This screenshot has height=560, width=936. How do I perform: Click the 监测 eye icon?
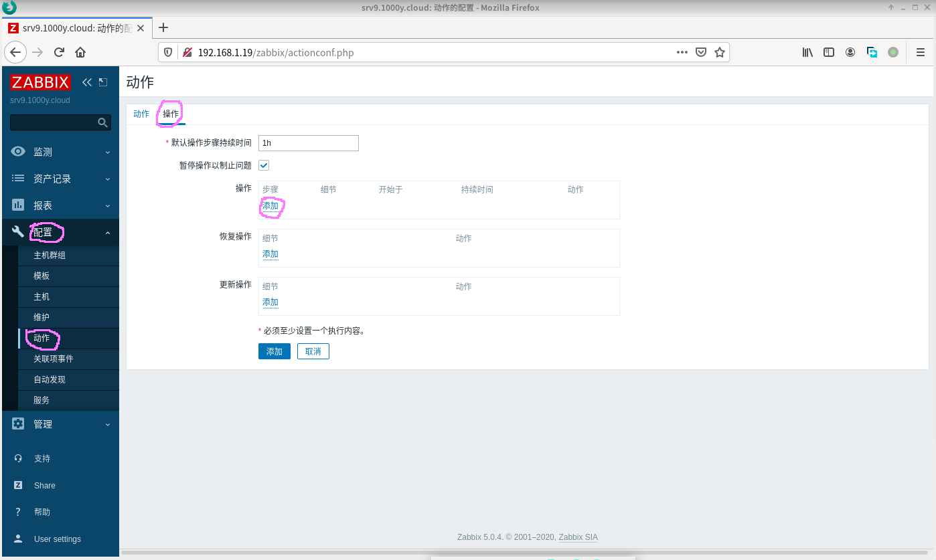click(18, 152)
